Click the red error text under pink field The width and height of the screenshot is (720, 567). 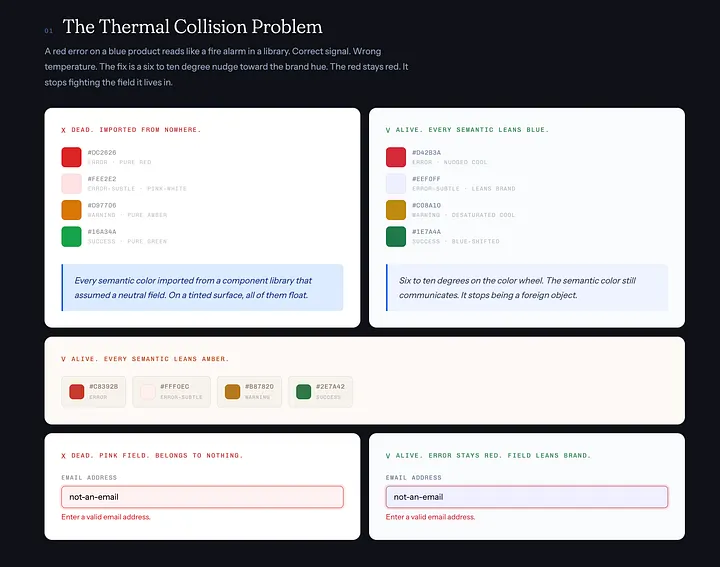coord(106,517)
